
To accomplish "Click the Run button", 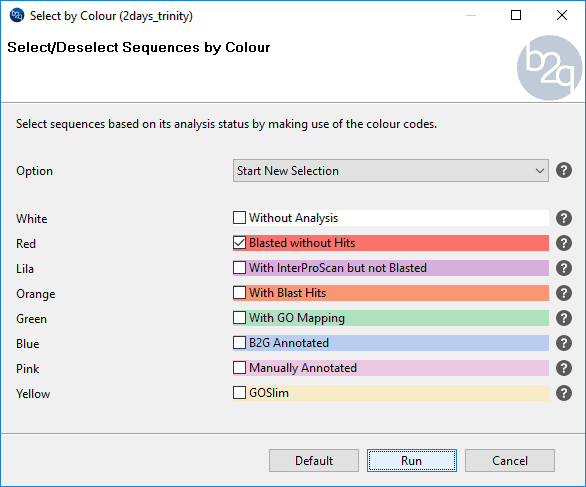I will tap(411, 460).
